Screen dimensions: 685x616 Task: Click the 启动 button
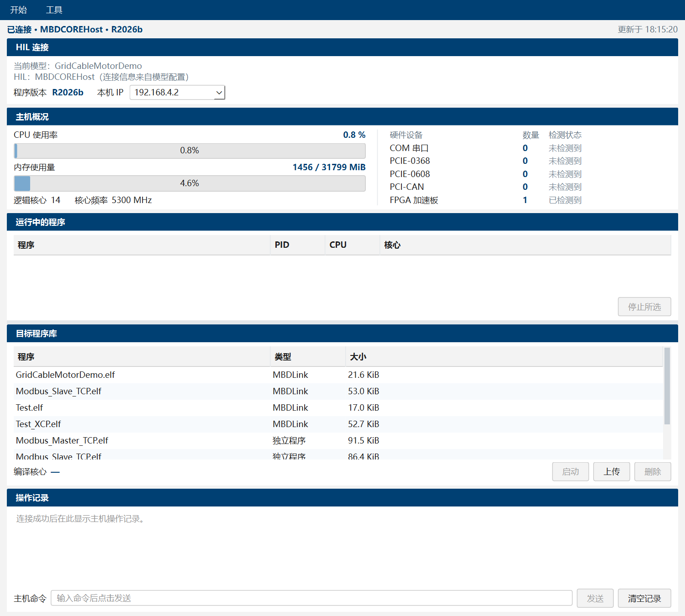click(570, 472)
